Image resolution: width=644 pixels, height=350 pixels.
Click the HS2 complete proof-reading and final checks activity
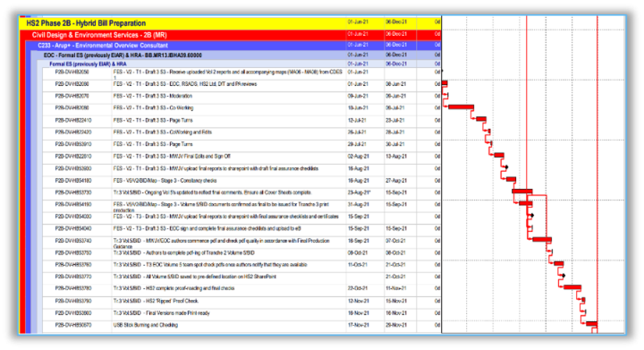[174, 288]
